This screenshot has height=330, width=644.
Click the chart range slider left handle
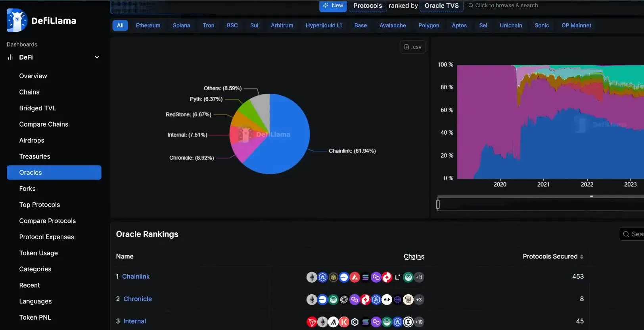tap(438, 204)
